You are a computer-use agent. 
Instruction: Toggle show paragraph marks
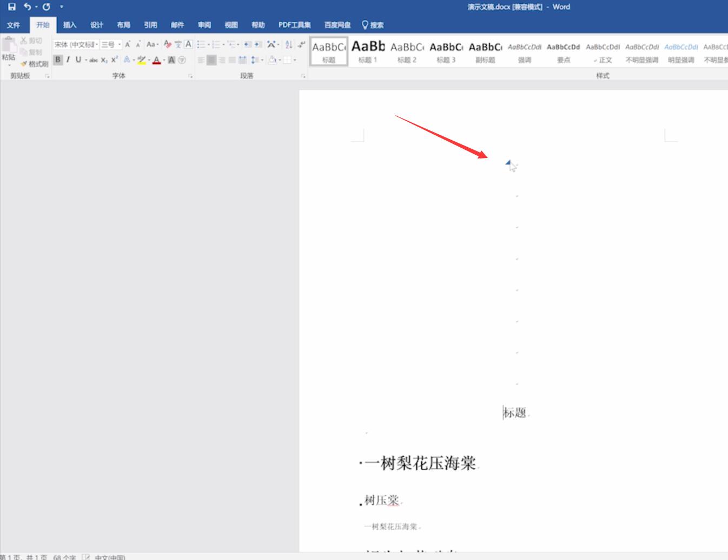(301, 44)
